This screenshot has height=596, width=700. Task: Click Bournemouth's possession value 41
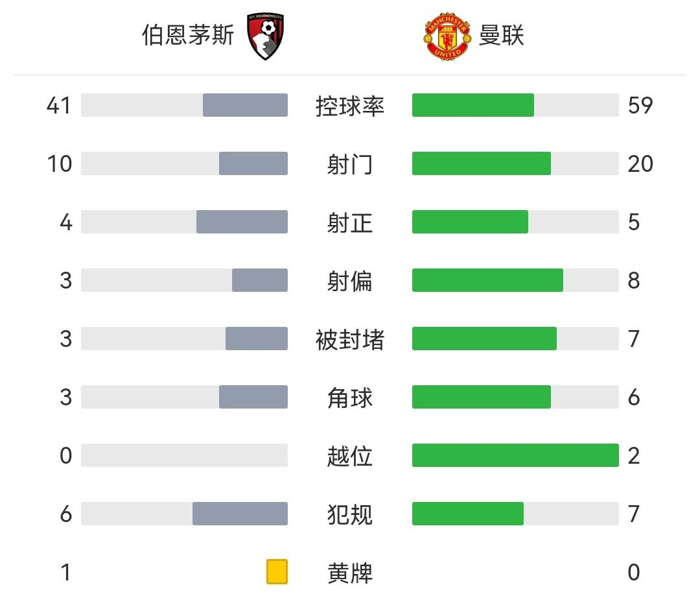click(58, 105)
